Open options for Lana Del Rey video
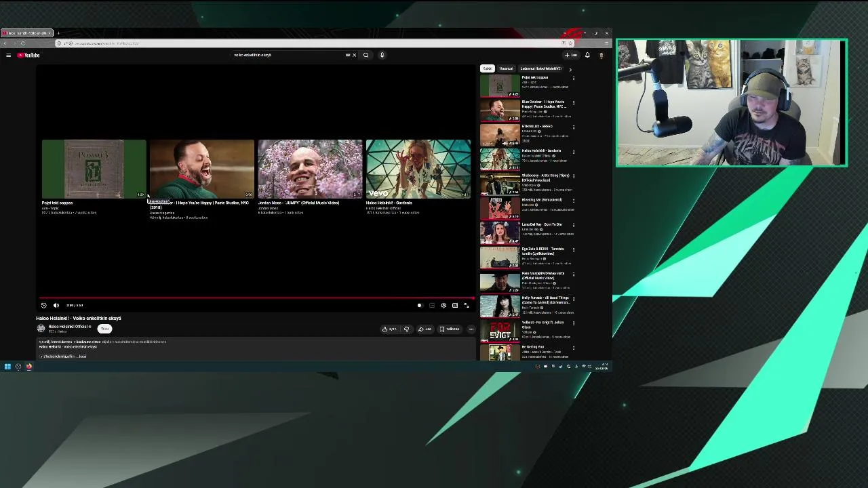This screenshot has height=488, width=868. point(574,225)
